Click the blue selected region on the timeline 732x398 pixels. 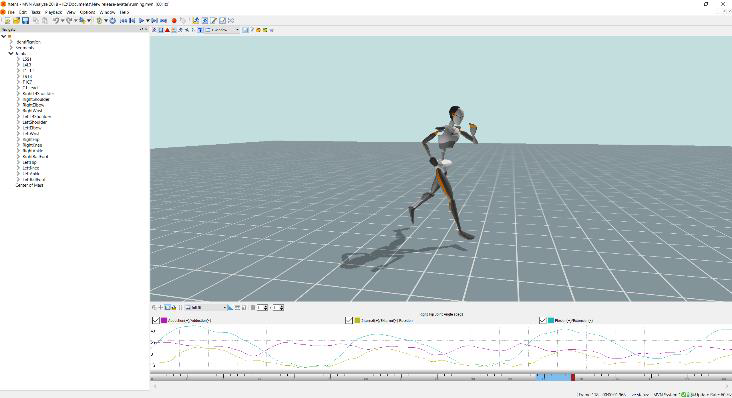point(554,377)
